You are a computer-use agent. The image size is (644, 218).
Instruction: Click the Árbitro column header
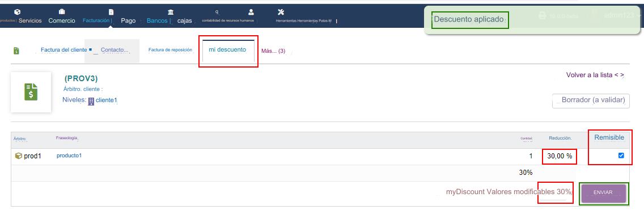(x=20, y=139)
